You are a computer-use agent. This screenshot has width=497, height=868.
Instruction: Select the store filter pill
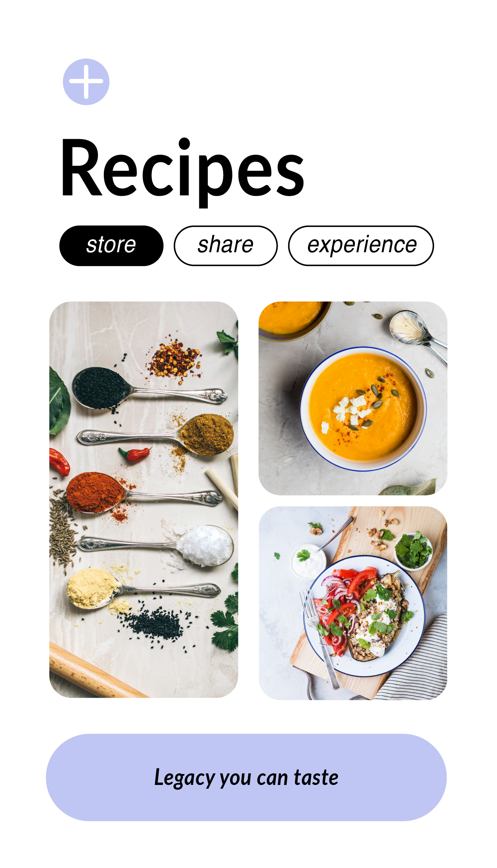(111, 245)
